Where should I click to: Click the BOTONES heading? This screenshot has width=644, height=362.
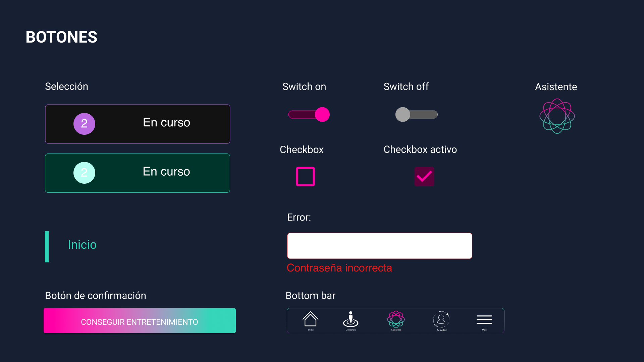[x=61, y=37]
